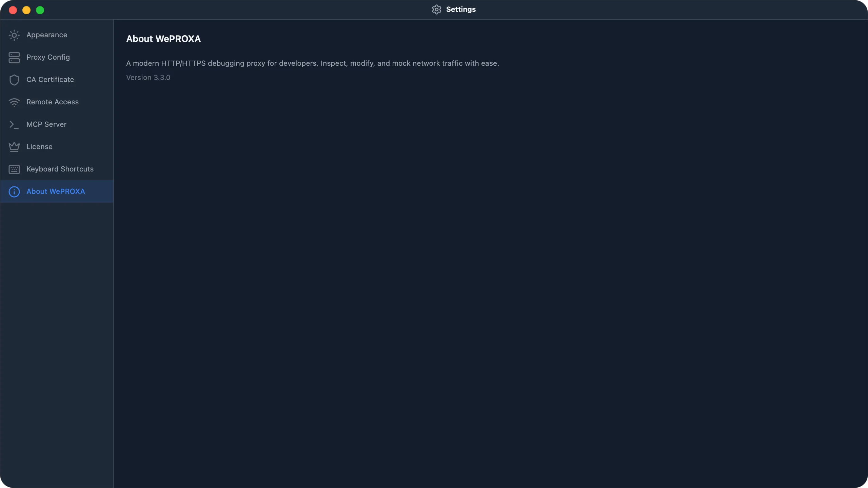
Task: Select Remote Access in sidebar
Action: pos(57,102)
